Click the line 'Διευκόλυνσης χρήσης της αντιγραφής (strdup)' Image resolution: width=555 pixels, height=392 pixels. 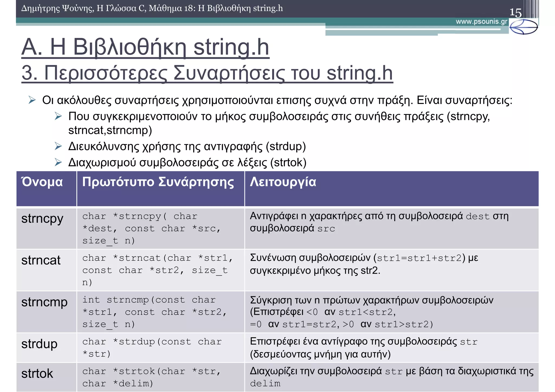coord(187,146)
